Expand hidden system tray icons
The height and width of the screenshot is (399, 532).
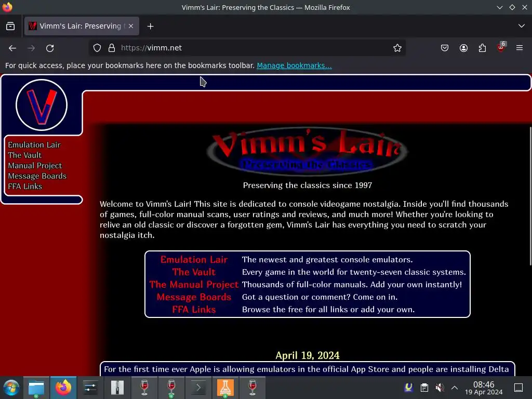tap(455, 388)
